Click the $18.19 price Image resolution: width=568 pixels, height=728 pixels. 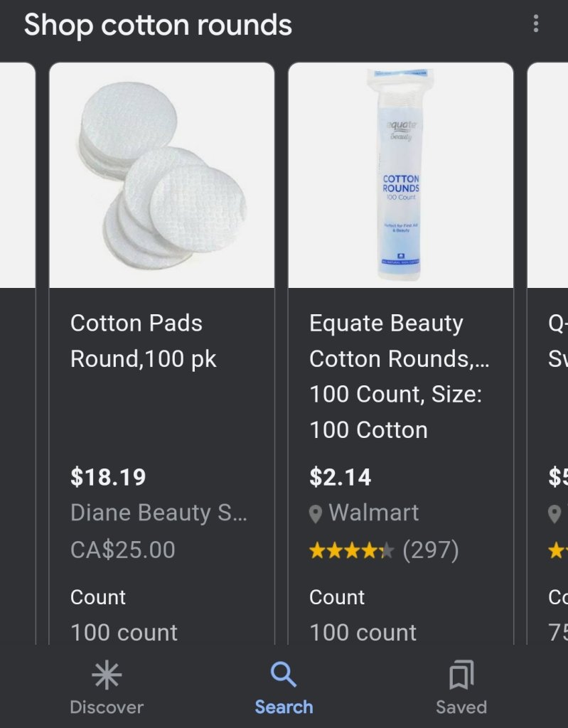[x=108, y=477]
